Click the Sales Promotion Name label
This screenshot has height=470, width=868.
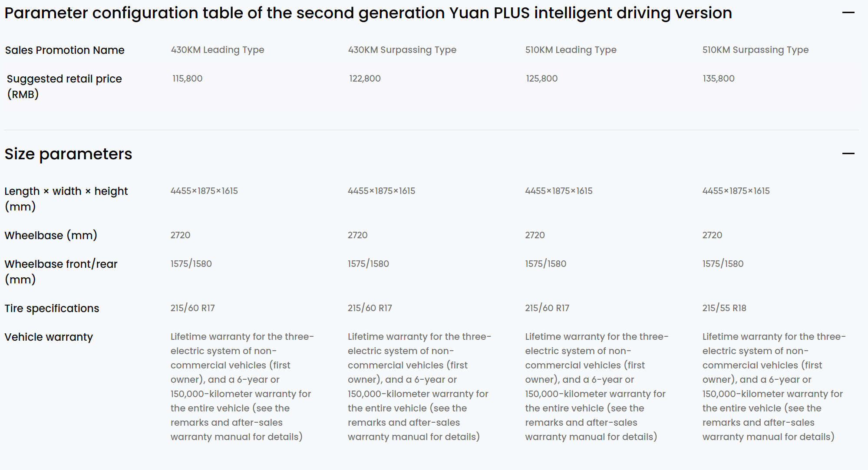click(65, 50)
